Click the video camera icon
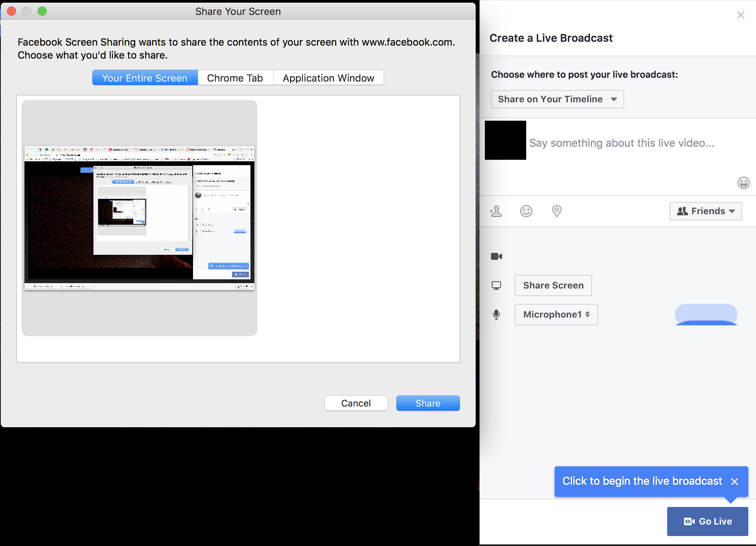The height and width of the screenshot is (546, 756). (x=497, y=256)
